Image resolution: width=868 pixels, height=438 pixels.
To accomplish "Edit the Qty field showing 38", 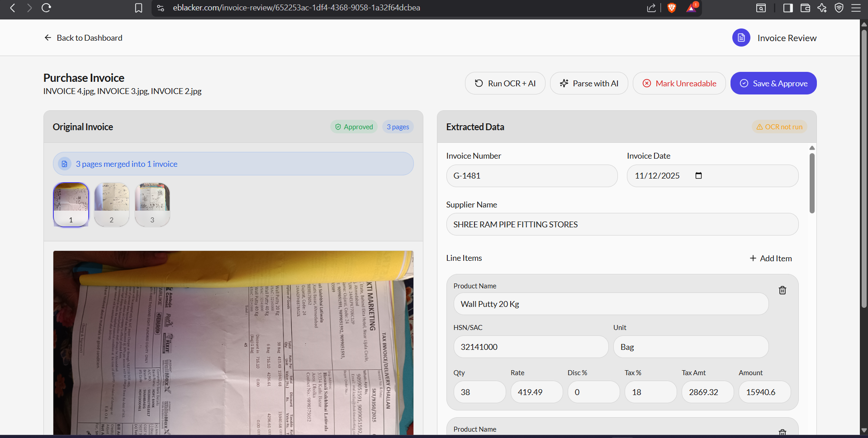I will [480, 392].
